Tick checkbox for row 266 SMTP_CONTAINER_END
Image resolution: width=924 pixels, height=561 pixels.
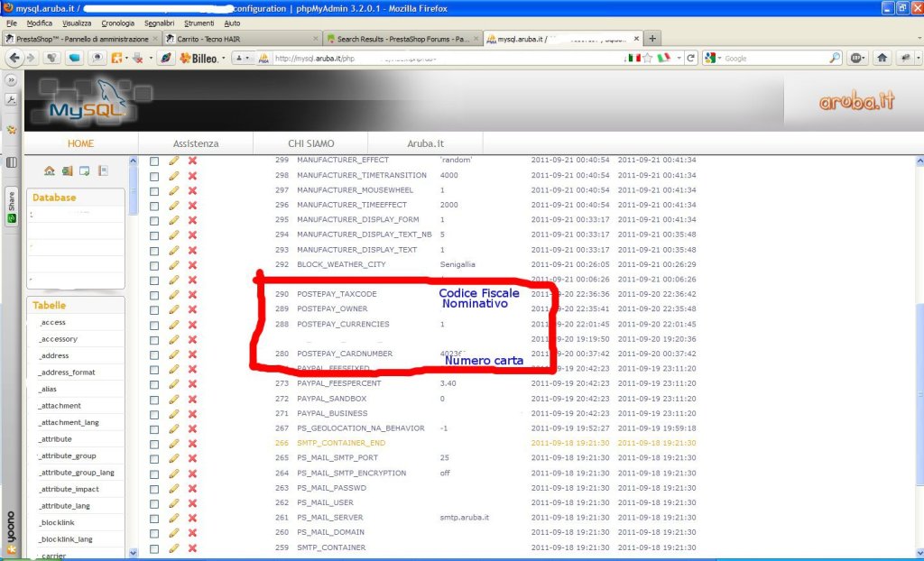(154, 444)
